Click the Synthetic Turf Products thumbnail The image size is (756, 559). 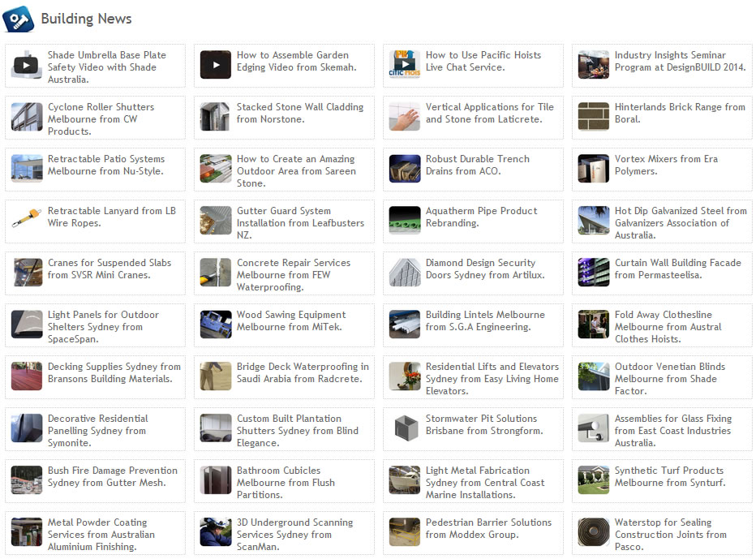(x=594, y=480)
